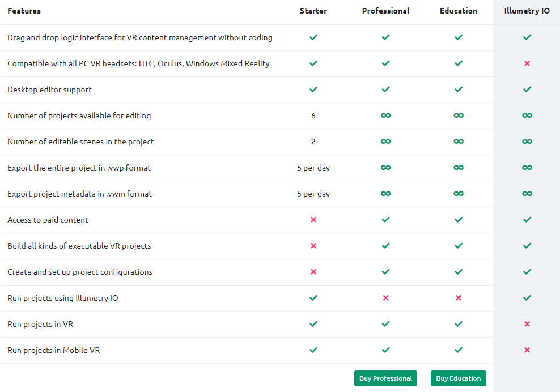This screenshot has width=560, height=392.
Task: Click Professional infinity icon for projects available
Action: point(386,116)
